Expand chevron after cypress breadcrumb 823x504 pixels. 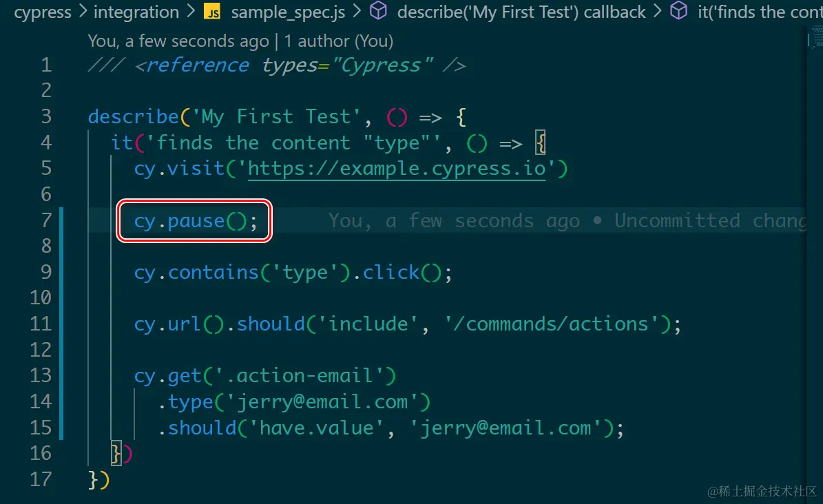tap(83, 12)
